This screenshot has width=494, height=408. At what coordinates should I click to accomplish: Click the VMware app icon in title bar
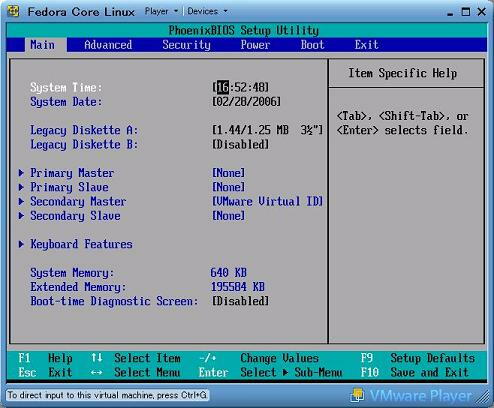point(13,11)
